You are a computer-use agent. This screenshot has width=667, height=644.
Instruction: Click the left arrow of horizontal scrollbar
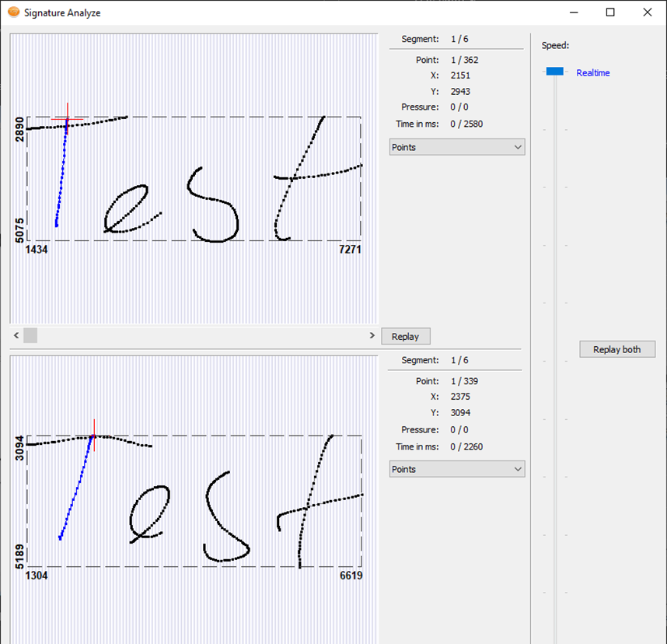coord(16,335)
